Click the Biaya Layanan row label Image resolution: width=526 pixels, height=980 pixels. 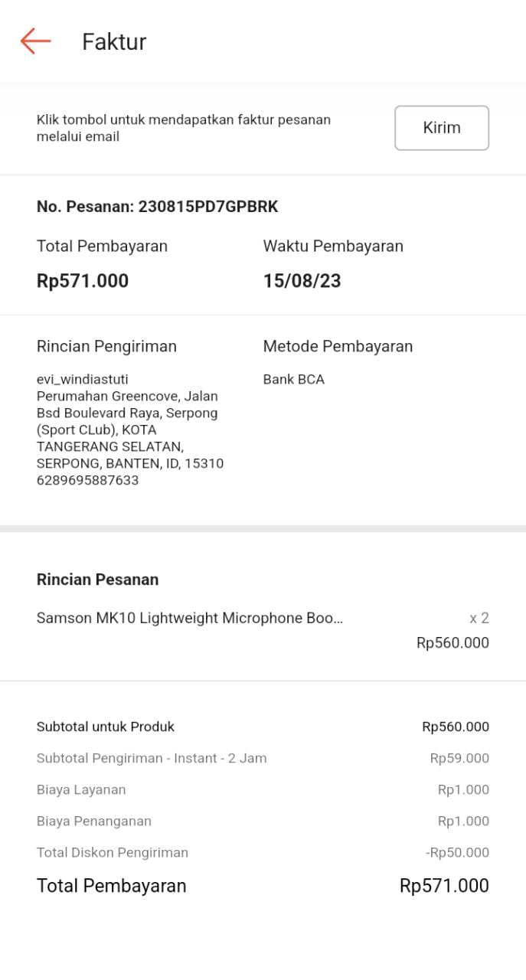[x=81, y=789]
